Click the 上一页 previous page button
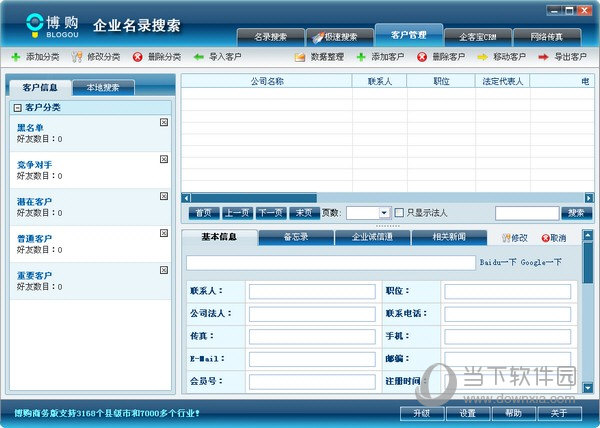Screen dimensions: 600x428 coord(237,213)
